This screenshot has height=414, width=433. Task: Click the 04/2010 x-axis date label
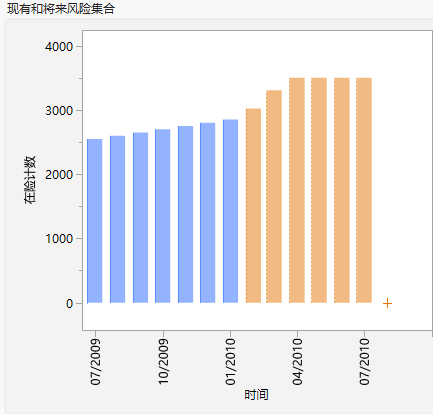298,362
